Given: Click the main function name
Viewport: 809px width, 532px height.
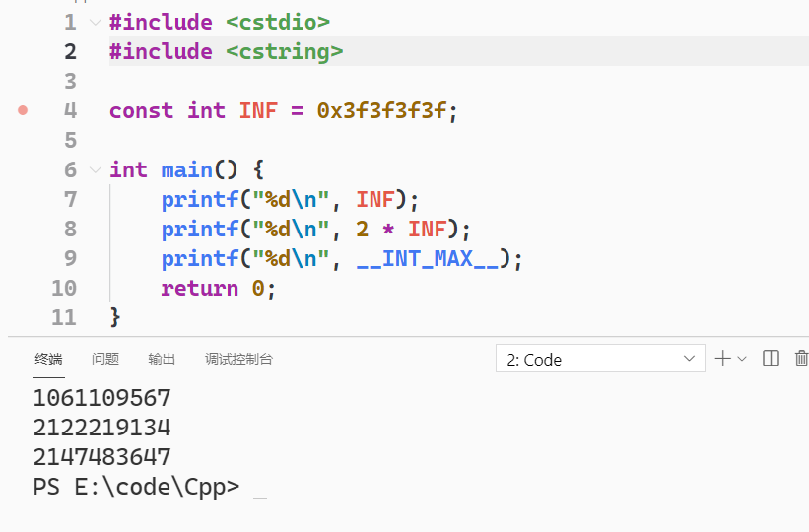Looking at the screenshot, I should tap(187, 169).
